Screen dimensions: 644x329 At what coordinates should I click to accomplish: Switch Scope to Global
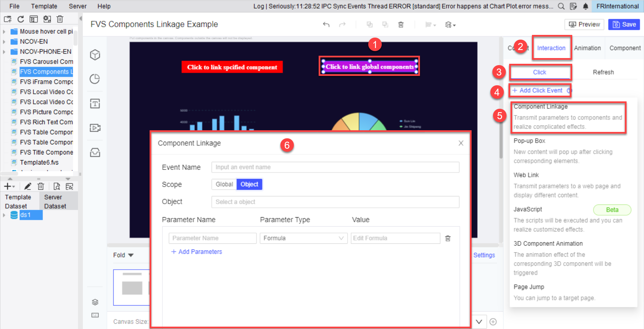click(224, 184)
